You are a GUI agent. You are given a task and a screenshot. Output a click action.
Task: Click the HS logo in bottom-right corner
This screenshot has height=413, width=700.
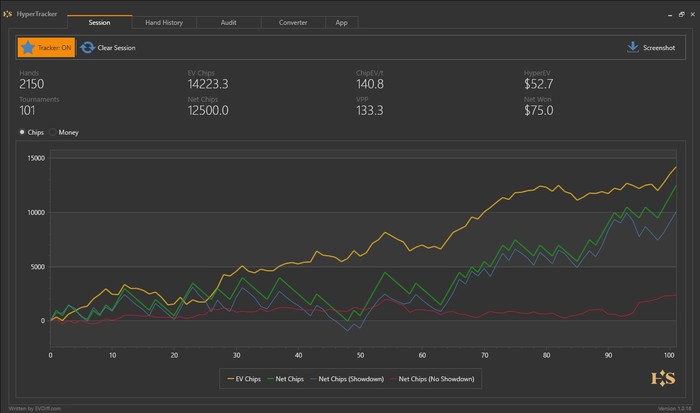coord(663,378)
